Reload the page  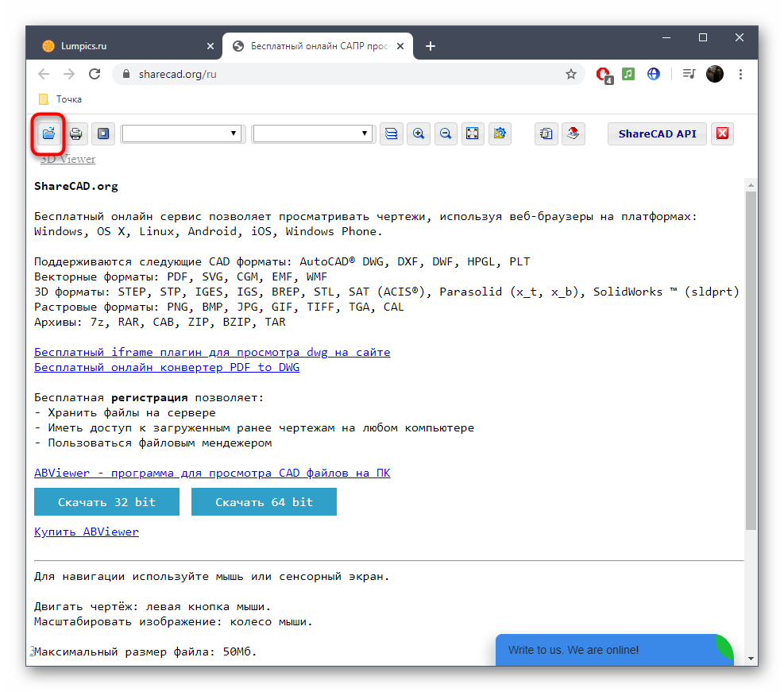tap(95, 74)
